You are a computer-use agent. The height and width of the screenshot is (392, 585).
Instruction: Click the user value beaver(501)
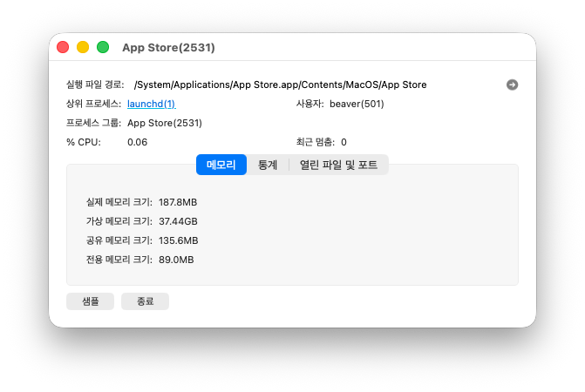click(357, 104)
